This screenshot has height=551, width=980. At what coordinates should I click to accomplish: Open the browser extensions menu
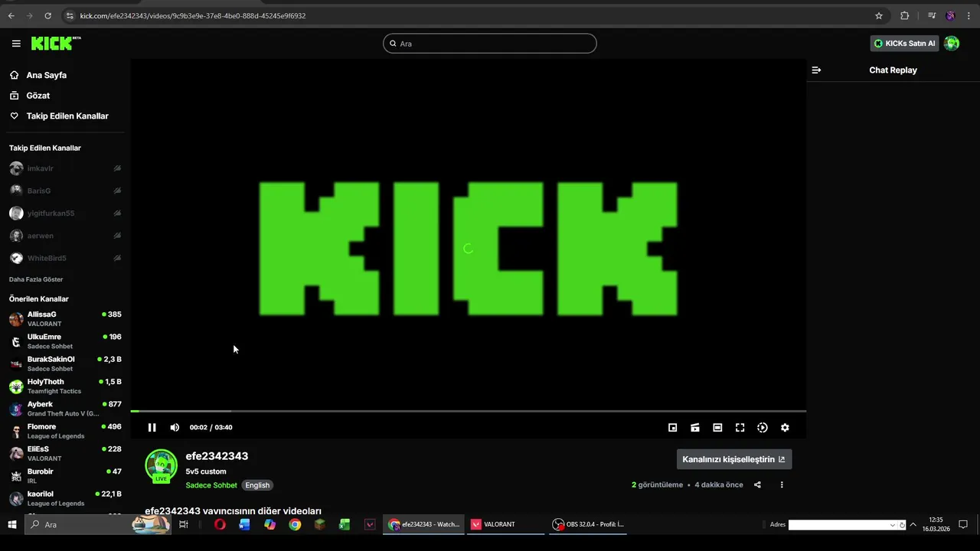coord(904,15)
